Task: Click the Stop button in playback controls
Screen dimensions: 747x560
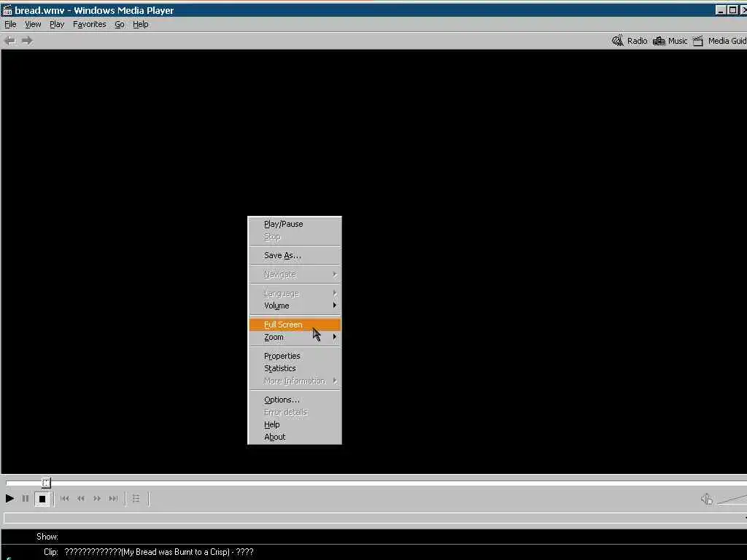Action: tap(42, 499)
